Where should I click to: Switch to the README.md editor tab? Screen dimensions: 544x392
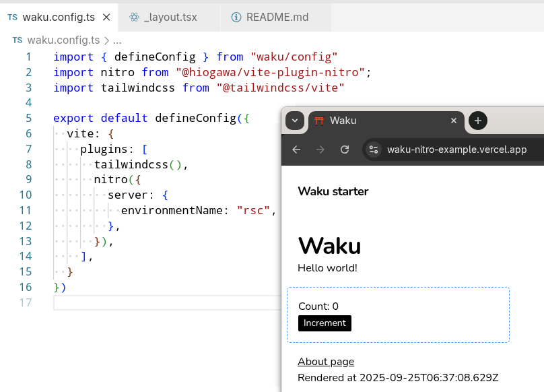pos(278,17)
